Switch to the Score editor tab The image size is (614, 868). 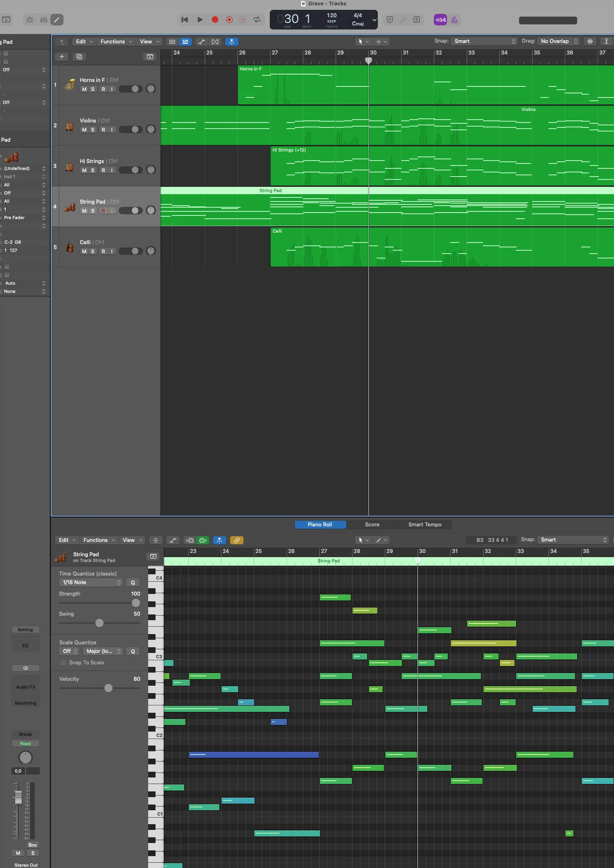(372, 525)
